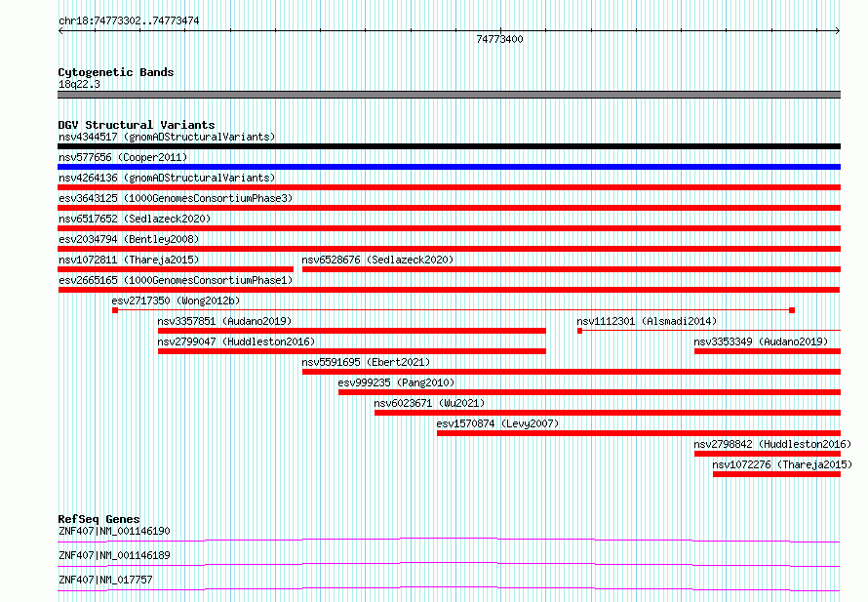Click the nsv4264136 gnomADStructuralVariants label
This screenshot has height=602, width=868.
point(167,178)
